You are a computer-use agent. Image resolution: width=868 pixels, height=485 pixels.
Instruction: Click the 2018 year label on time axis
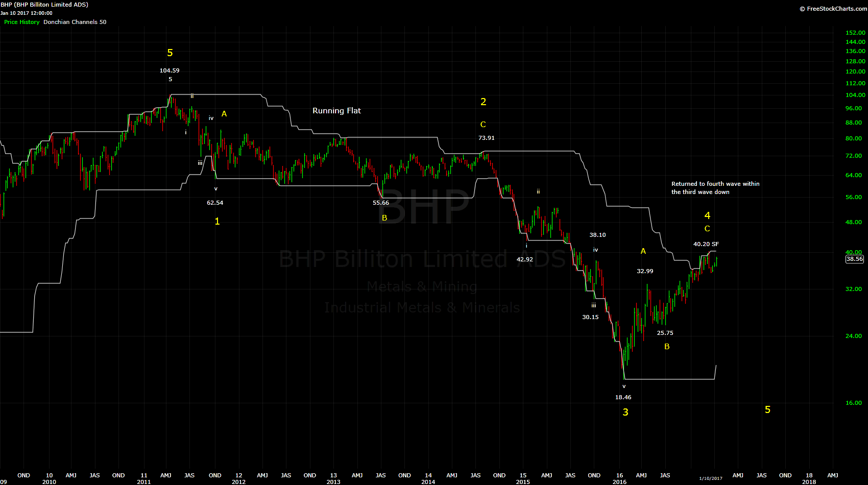(x=809, y=482)
